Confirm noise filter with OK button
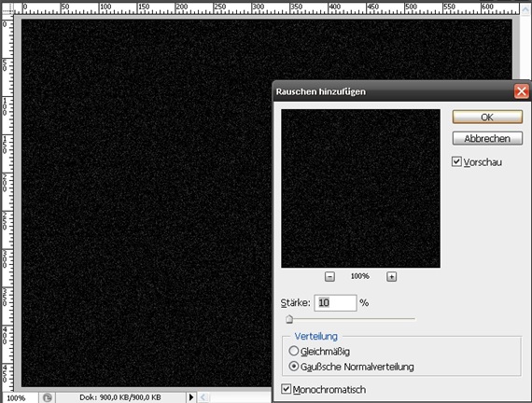Screen dimensions: 532x403 click(x=487, y=117)
